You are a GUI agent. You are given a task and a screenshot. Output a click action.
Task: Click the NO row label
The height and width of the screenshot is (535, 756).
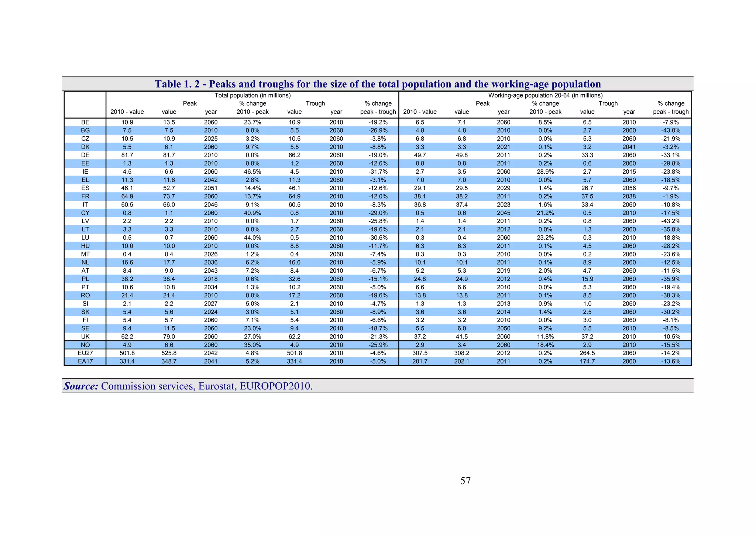coord(85,345)
